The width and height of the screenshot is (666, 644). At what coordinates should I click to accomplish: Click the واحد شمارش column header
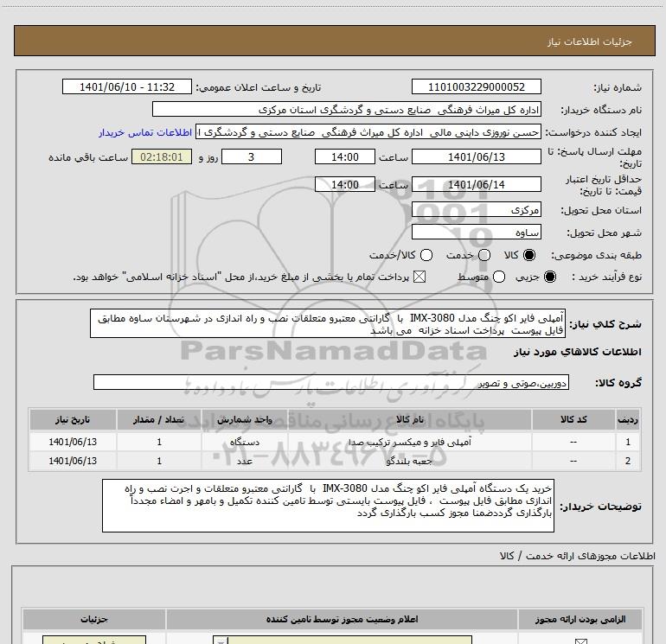245,420
